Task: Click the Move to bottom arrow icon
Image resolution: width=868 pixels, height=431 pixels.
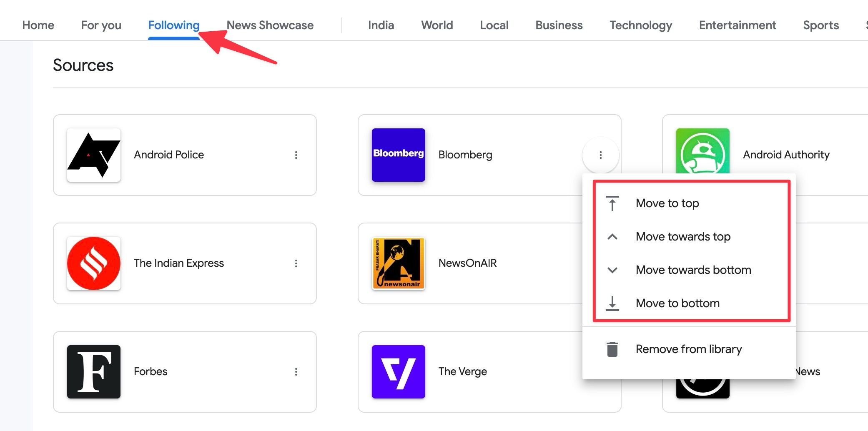Action: [x=612, y=303]
